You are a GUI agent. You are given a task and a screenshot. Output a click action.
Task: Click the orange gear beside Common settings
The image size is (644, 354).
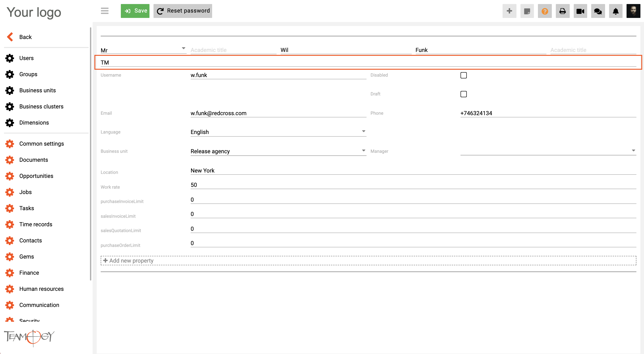pos(10,144)
